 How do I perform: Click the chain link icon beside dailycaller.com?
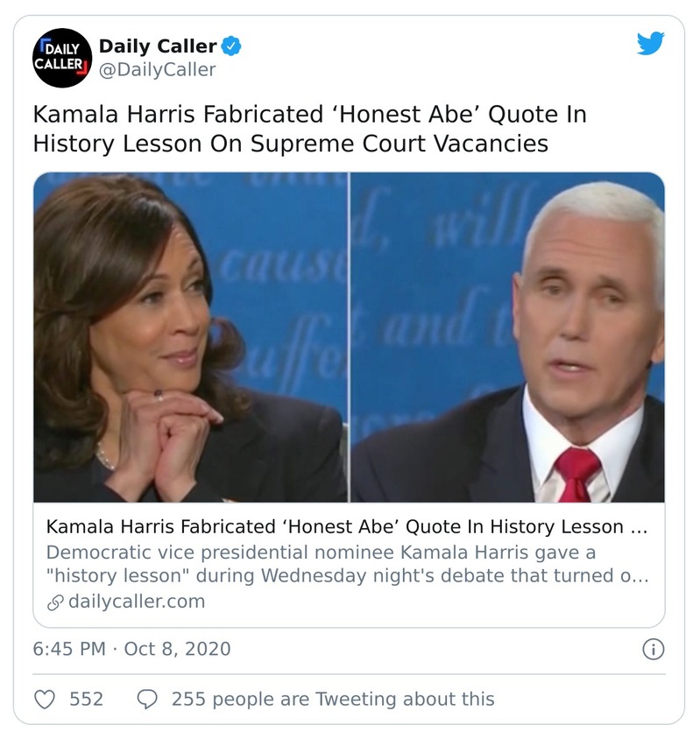(54, 602)
